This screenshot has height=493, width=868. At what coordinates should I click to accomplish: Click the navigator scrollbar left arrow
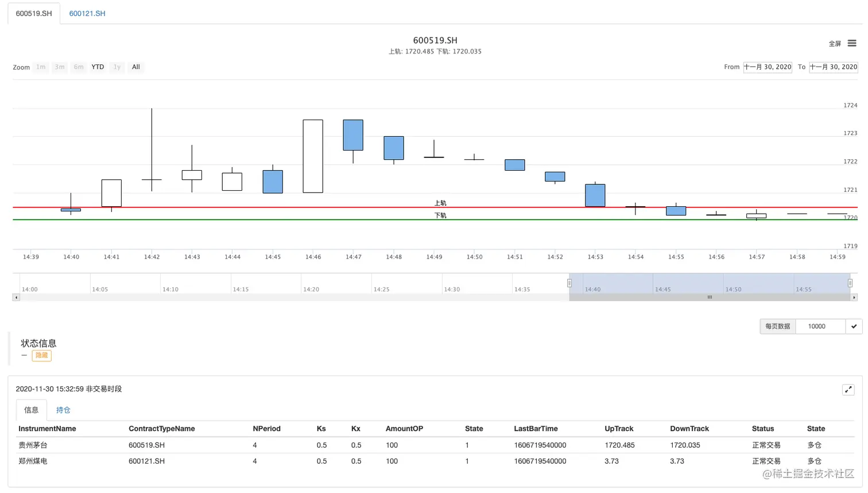click(16, 297)
